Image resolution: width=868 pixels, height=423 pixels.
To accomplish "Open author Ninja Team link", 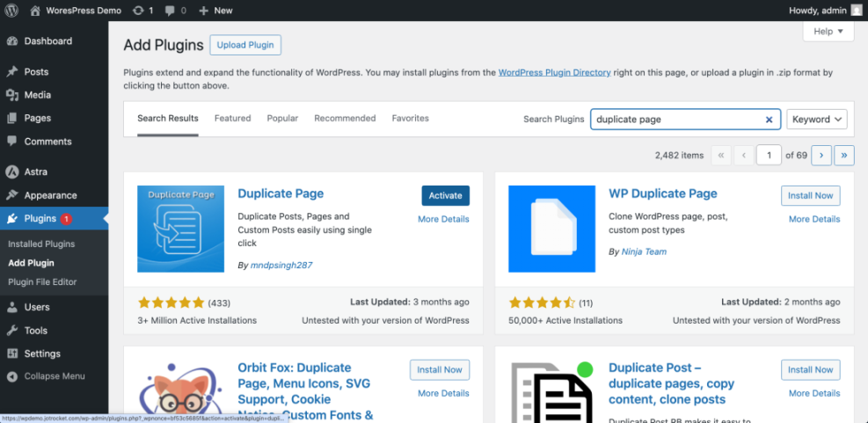I will coord(644,252).
